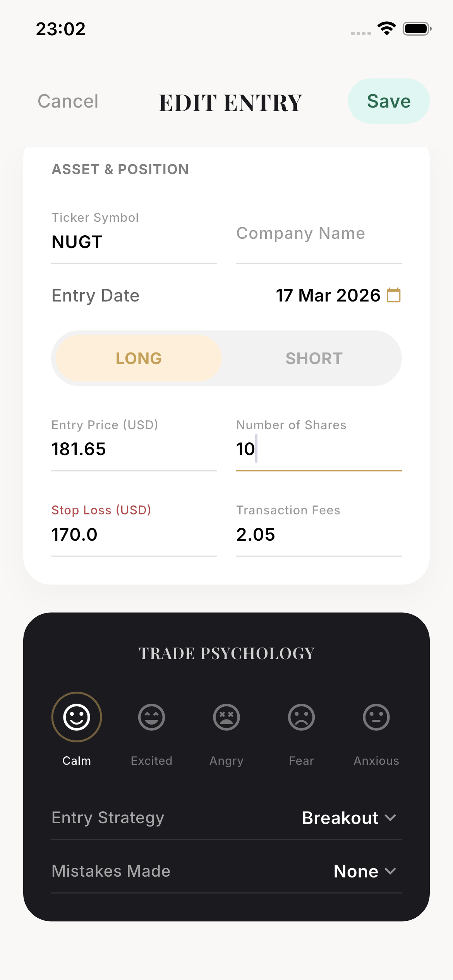Open the Mistakes Made dropdown chevron
453x980 pixels.
[391, 871]
